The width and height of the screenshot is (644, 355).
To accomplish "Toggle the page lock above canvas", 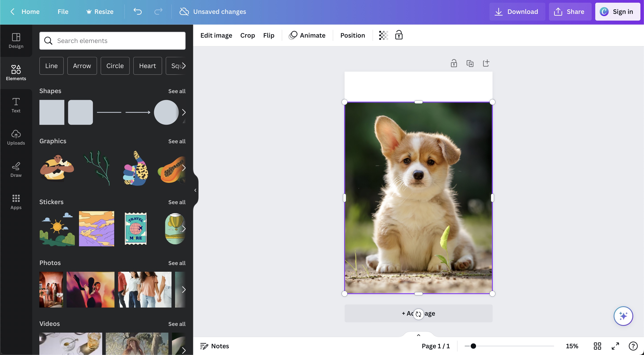I will pyautogui.click(x=454, y=64).
